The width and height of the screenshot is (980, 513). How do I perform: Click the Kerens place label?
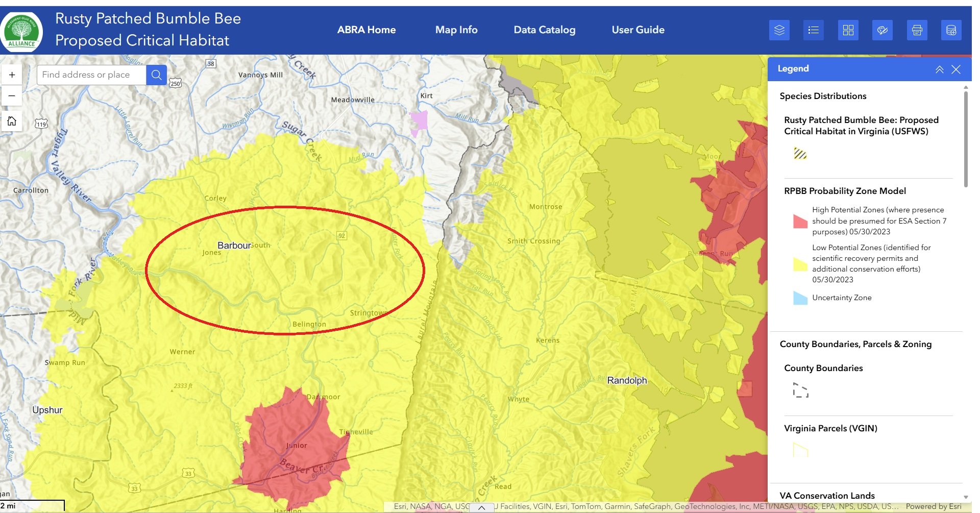(x=548, y=340)
